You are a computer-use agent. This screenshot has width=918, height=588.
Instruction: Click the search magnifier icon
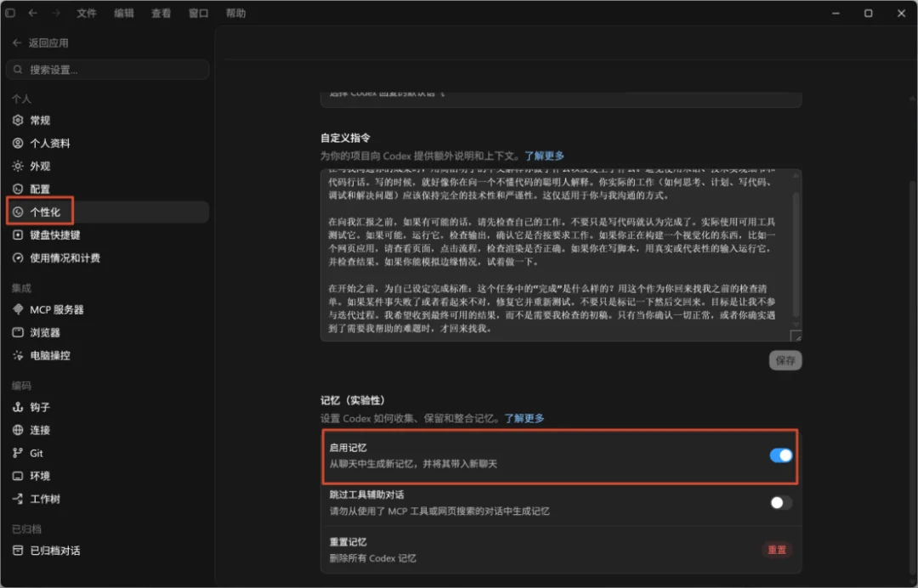click(x=18, y=70)
